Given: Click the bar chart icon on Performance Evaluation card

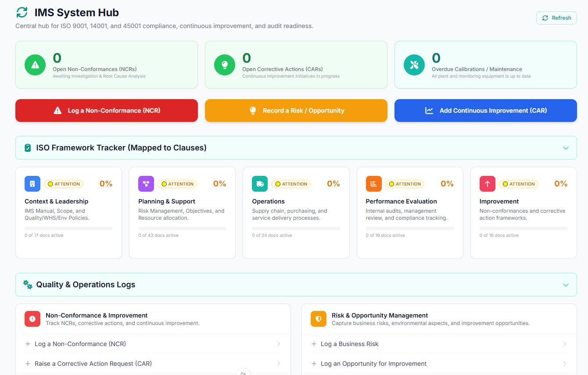Looking at the screenshot, I should tap(373, 183).
